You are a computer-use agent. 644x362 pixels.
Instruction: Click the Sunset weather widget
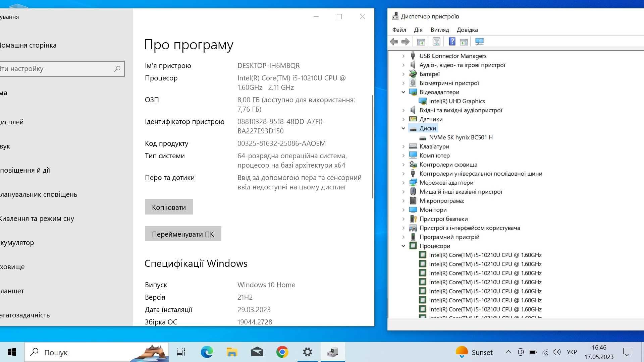pos(474,352)
